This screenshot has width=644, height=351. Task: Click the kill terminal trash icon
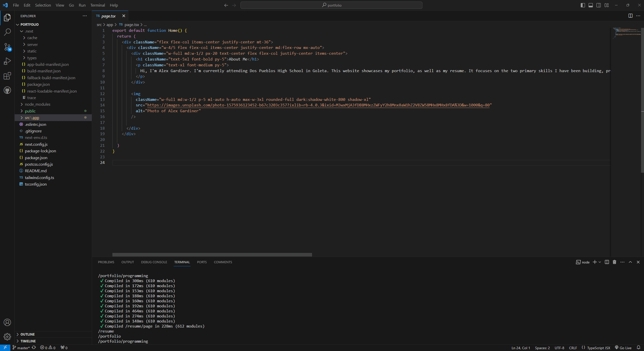[x=614, y=262]
